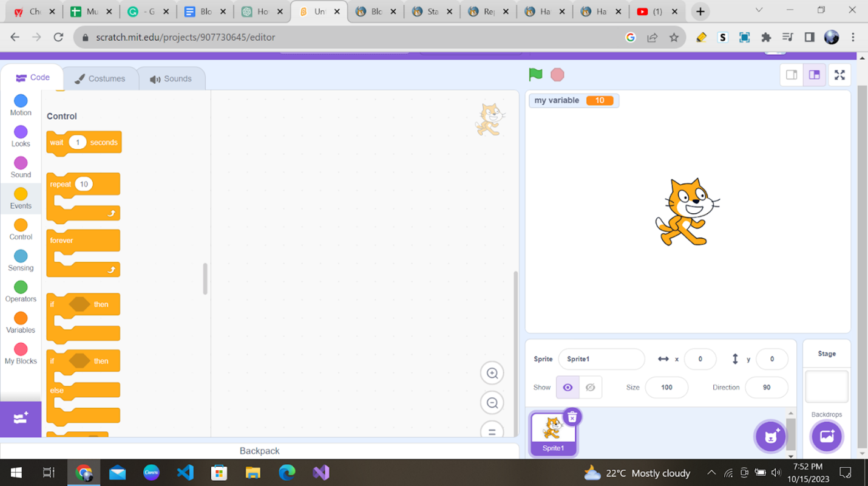Delete Sprite1 with the trash icon
The image size is (868, 486).
(x=572, y=417)
